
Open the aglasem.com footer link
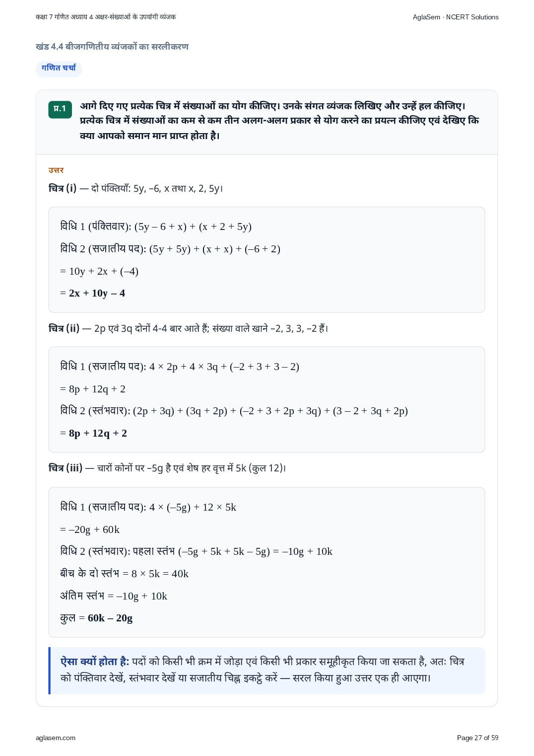coord(56,738)
